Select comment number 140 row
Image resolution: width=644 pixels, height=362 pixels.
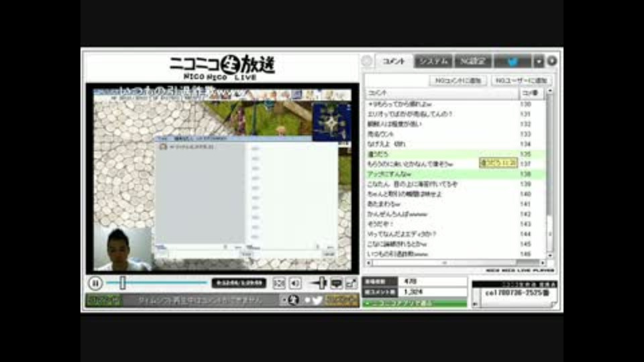pos(455,194)
